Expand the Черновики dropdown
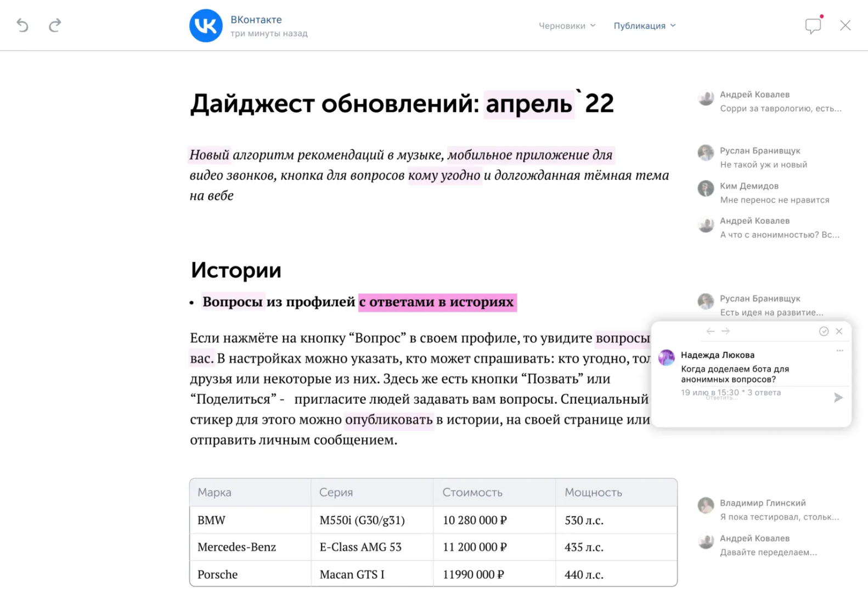This screenshot has width=868, height=592. tap(567, 26)
